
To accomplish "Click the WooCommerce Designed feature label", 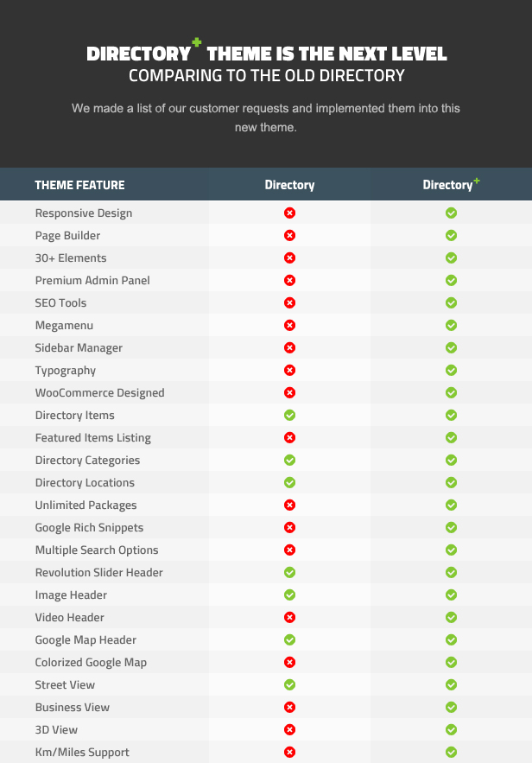I will click(x=99, y=392).
